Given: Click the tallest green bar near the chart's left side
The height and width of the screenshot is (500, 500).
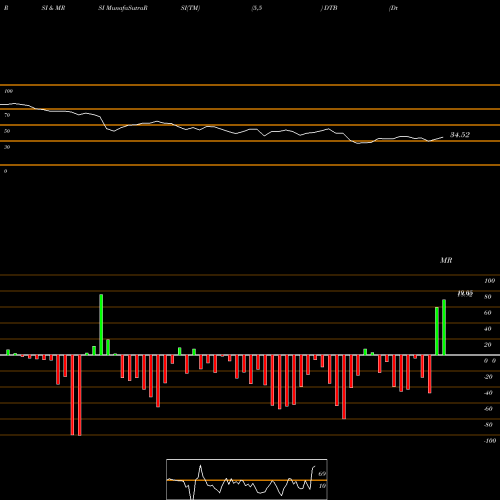Looking at the screenshot, I should coord(101,324).
